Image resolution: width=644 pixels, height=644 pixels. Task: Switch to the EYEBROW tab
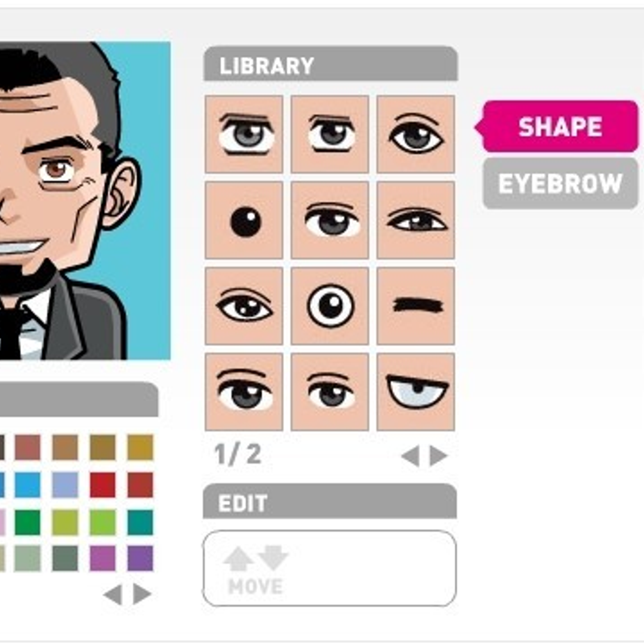(x=560, y=184)
